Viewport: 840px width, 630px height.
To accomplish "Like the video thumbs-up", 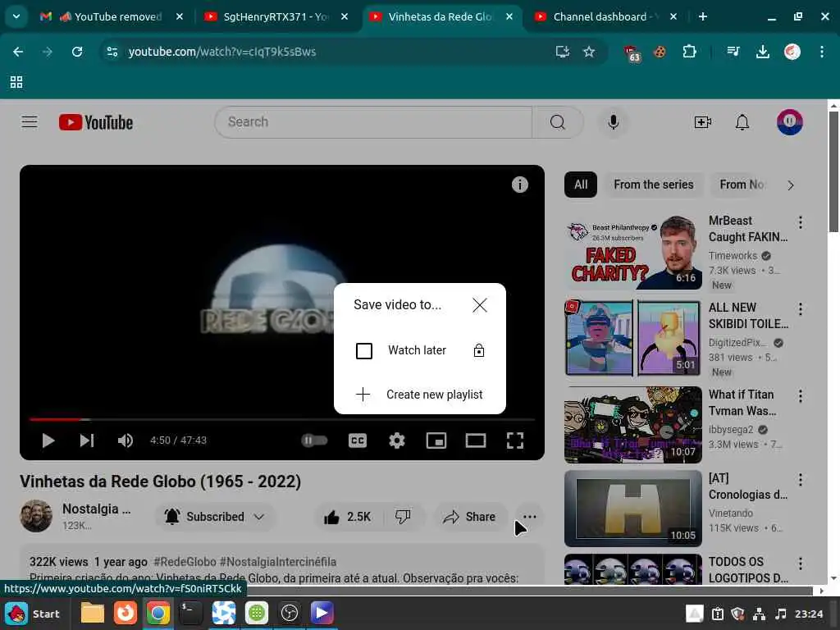I will [348, 517].
